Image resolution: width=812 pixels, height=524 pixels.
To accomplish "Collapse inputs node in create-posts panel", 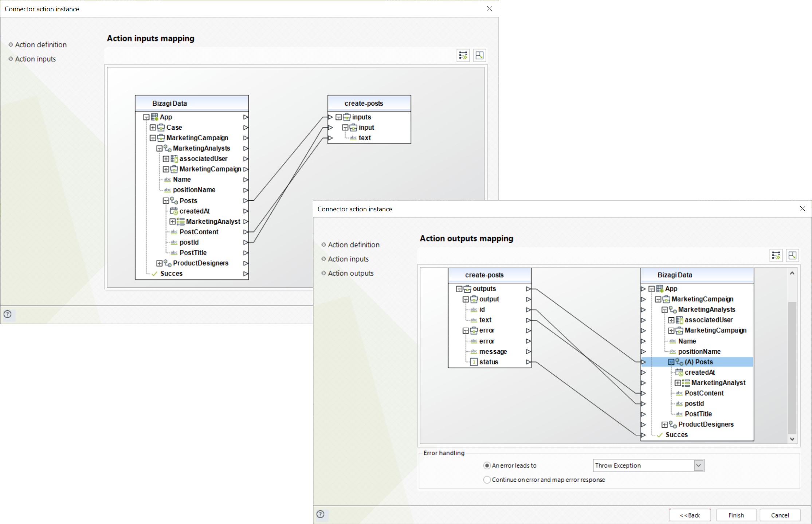I will coord(339,117).
